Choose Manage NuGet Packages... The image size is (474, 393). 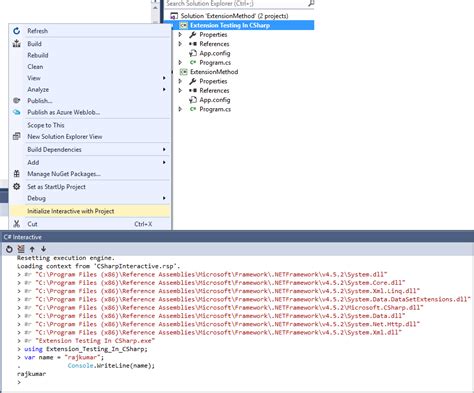(90, 174)
